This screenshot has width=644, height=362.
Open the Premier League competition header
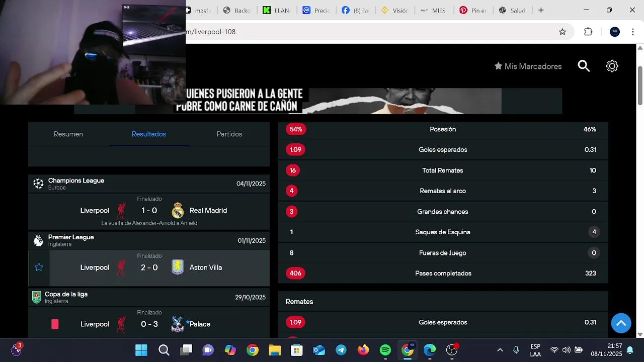[149, 240]
